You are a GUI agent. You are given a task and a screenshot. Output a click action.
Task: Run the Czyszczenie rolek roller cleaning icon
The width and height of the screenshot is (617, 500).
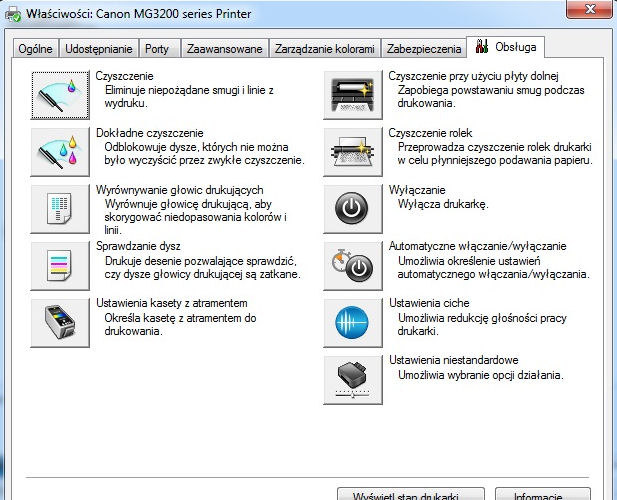coord(353,152)
